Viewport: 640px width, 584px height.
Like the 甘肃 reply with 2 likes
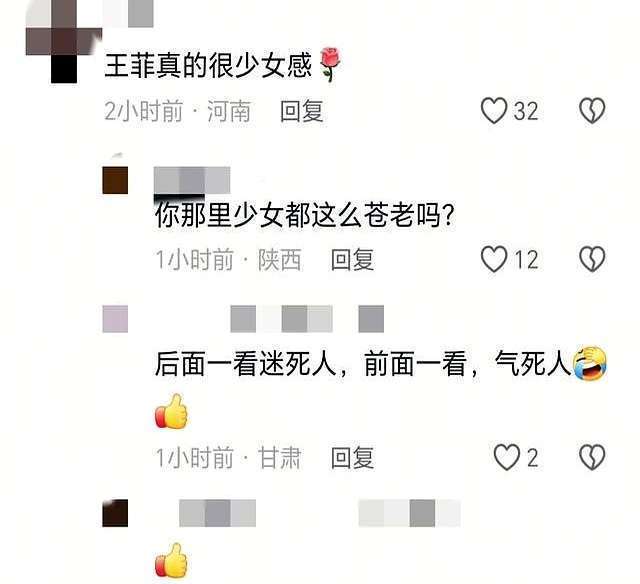[x=507, y=457]
